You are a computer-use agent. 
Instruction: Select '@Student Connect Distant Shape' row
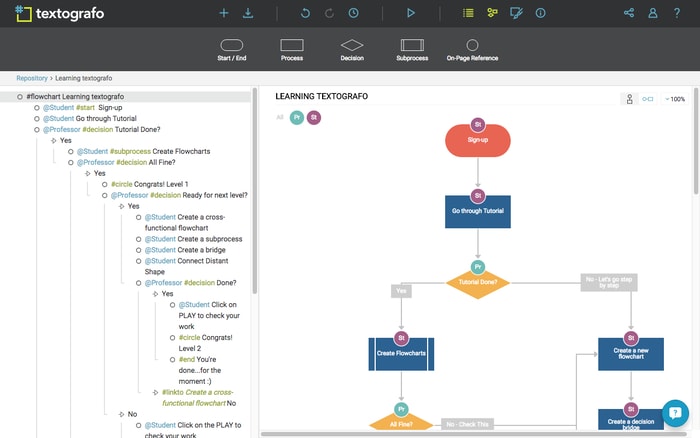click(186, 266)
